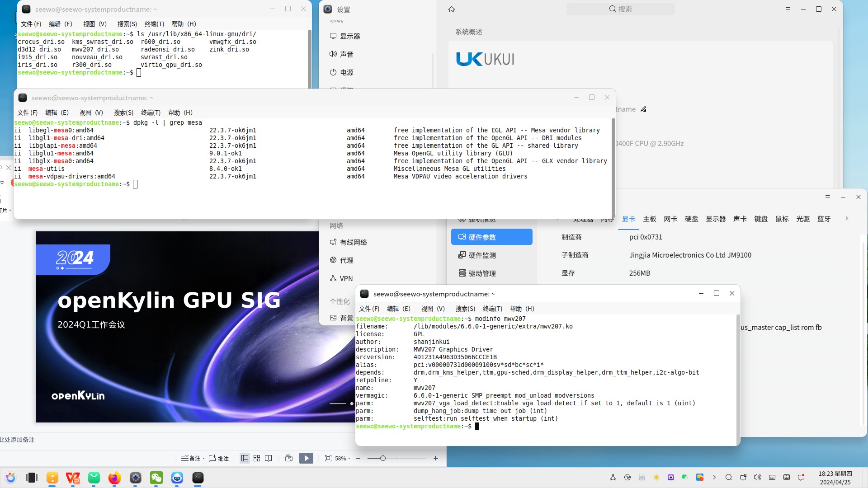868x488 pixels.
Task: Click the home icon in Settings window
Action: pos(451,9)
